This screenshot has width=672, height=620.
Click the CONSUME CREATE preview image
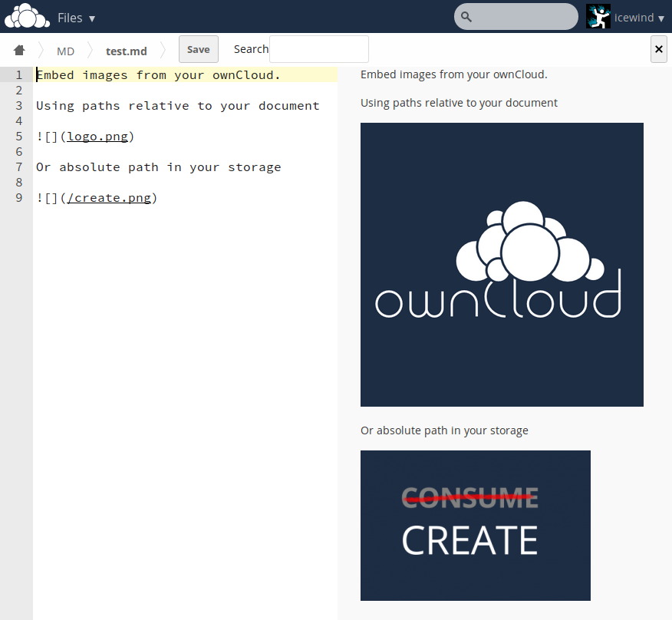click(476, 526)
